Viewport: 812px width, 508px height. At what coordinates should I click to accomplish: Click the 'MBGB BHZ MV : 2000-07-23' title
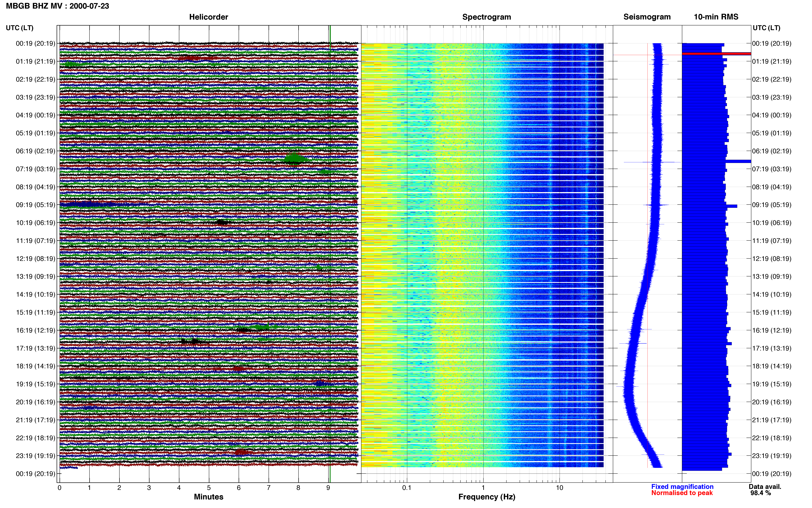(57, 6)
